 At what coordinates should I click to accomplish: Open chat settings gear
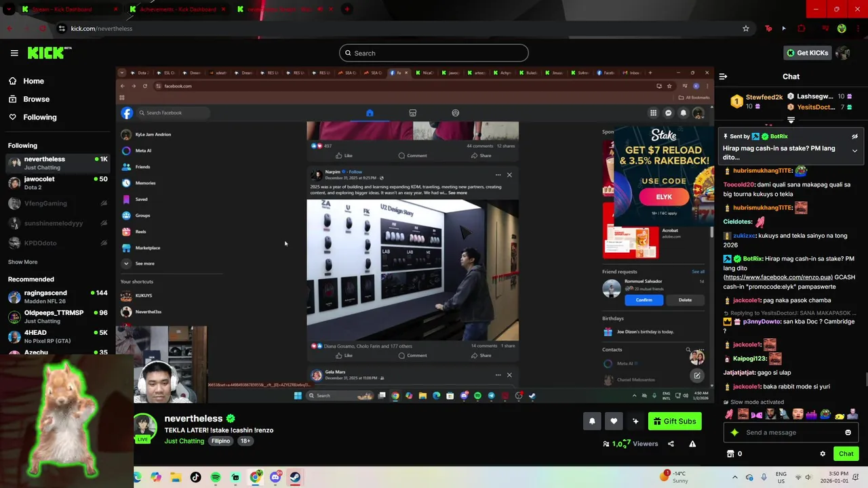pos(823,454)
